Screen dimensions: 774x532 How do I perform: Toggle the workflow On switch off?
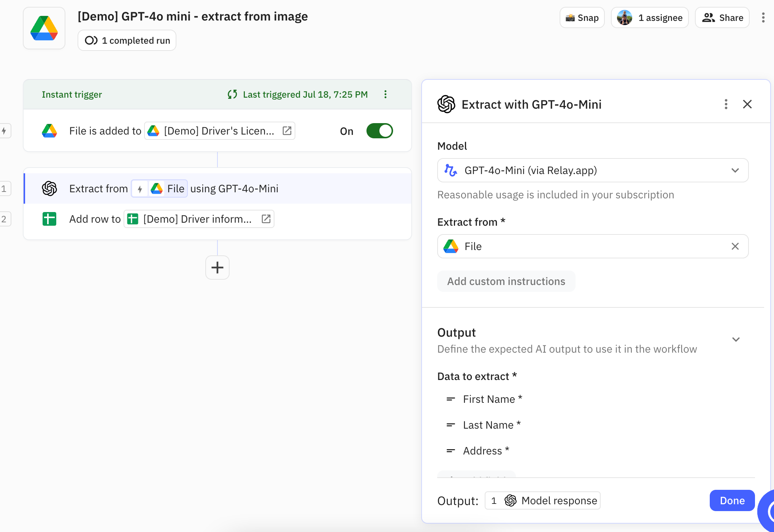pyautogui.click(x=379, y=131)
